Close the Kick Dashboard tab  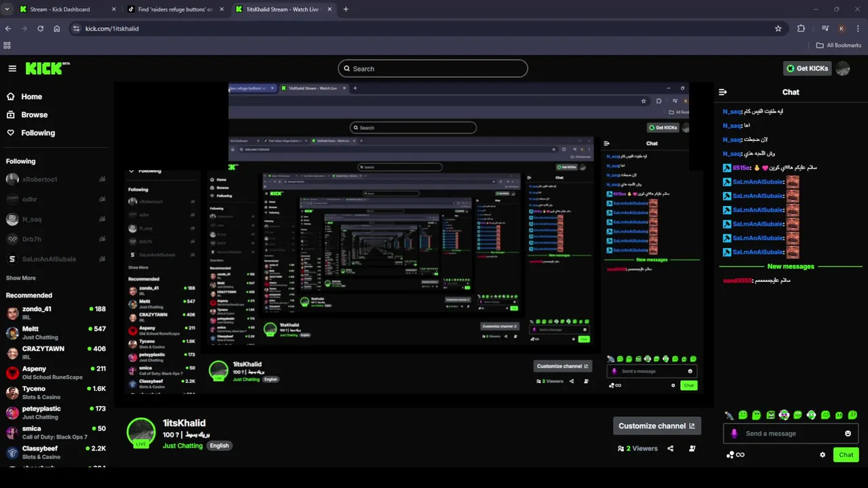point(113,9)
